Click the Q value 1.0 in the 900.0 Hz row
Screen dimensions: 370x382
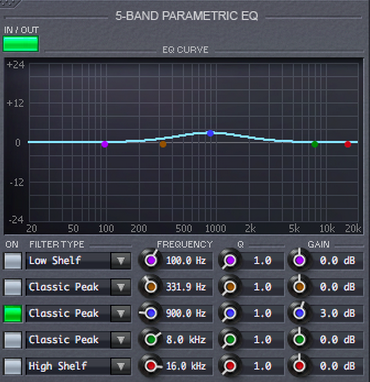pyautogui.click(x=263, y=313)
